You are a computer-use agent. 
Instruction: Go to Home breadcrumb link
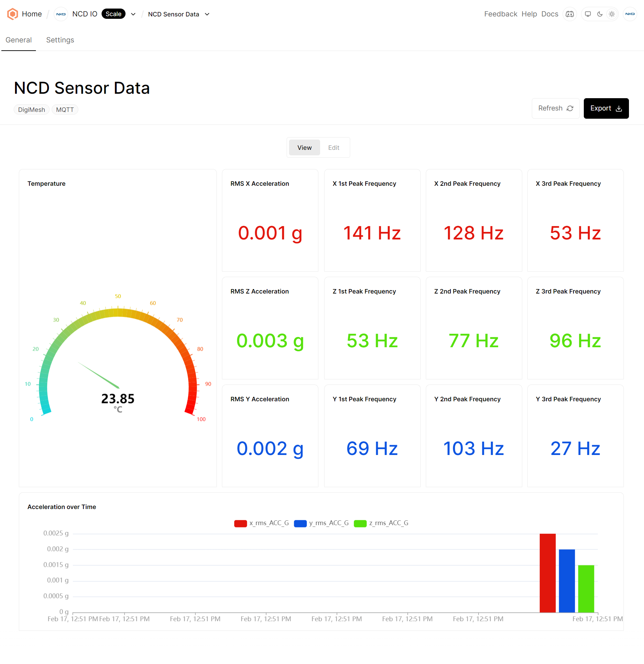point(32,14)
